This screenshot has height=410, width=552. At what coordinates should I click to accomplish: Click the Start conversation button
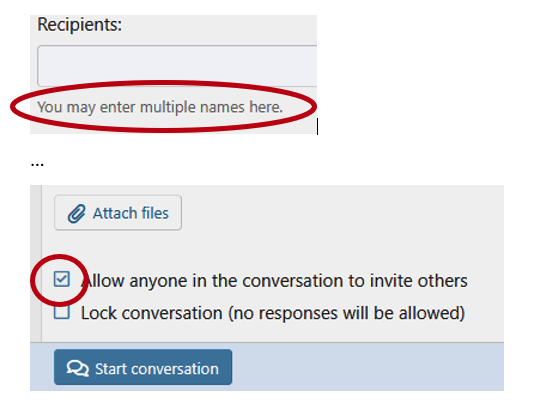143,367
